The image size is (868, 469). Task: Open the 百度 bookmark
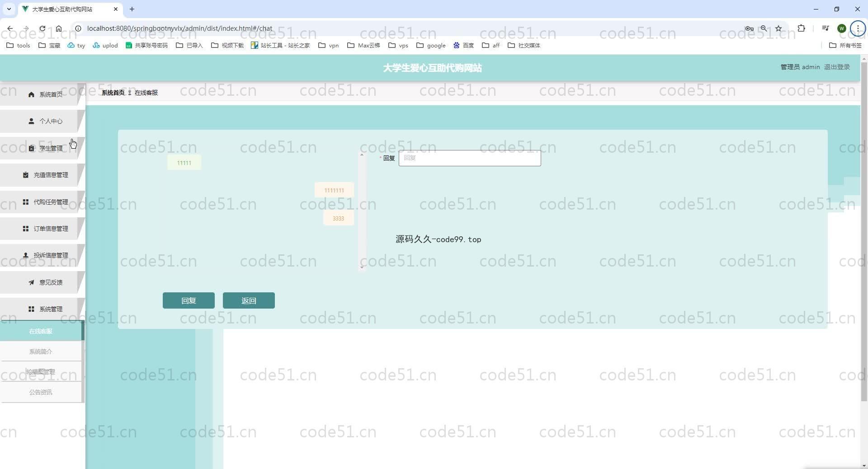[463, 45]
